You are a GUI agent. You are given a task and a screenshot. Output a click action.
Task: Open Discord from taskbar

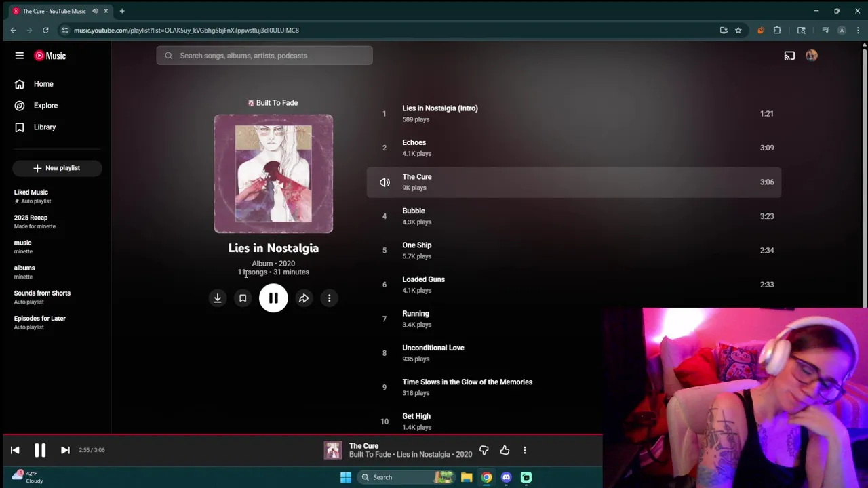click(x=507, y=477)
